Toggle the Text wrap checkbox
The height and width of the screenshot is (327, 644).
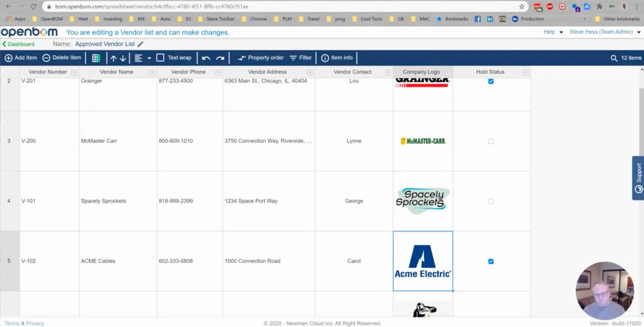coord(160,58)
